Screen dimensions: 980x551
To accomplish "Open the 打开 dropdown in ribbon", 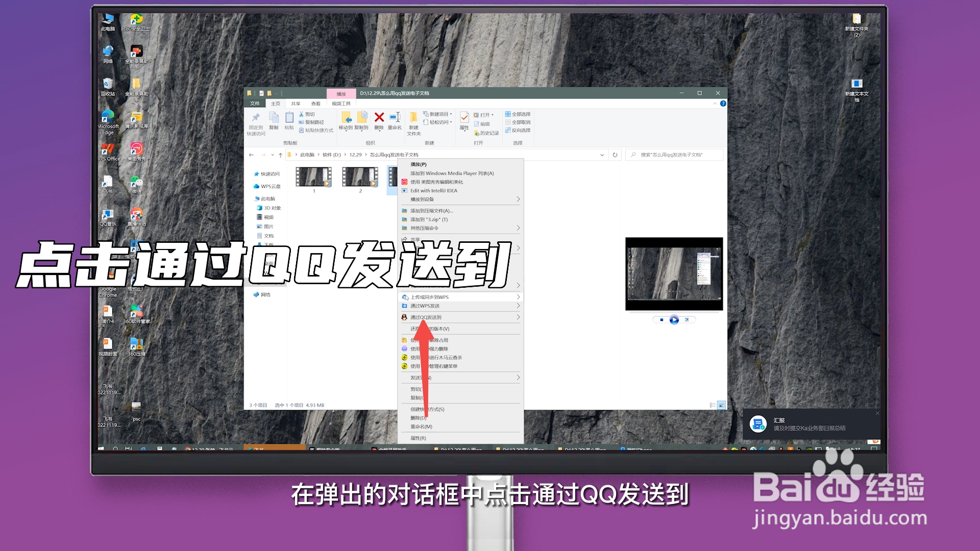I will [x=483, y=115].
